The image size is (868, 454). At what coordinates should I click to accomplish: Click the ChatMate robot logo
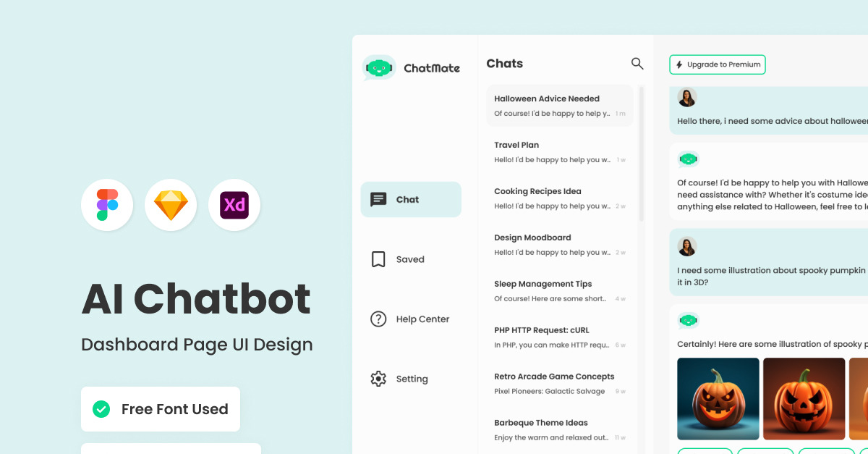(378, 67)
